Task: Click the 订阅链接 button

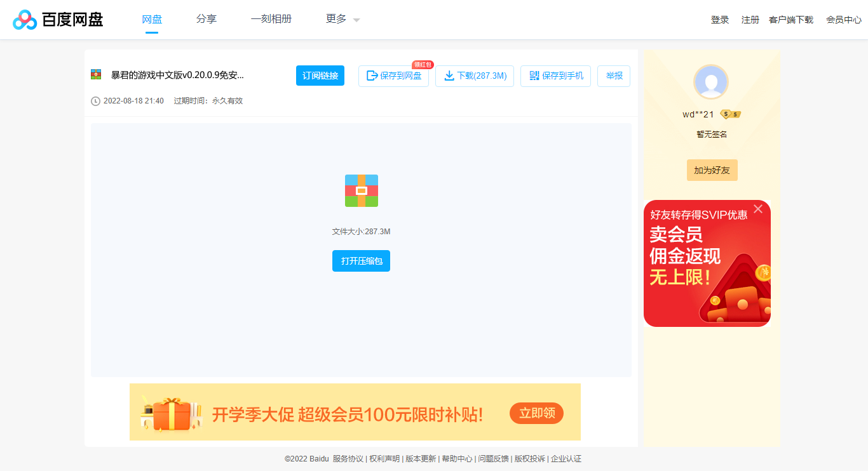Action: point(320,75)
